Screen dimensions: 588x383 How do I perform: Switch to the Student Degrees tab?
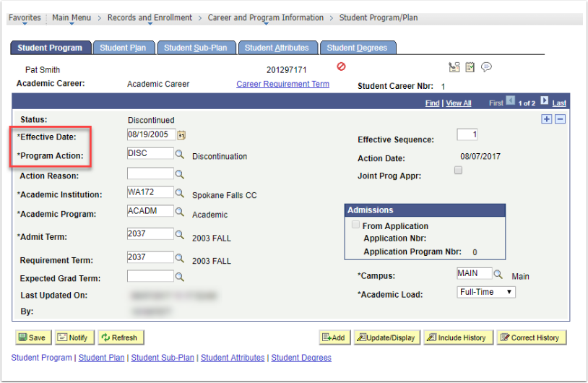tap(357, 48)
